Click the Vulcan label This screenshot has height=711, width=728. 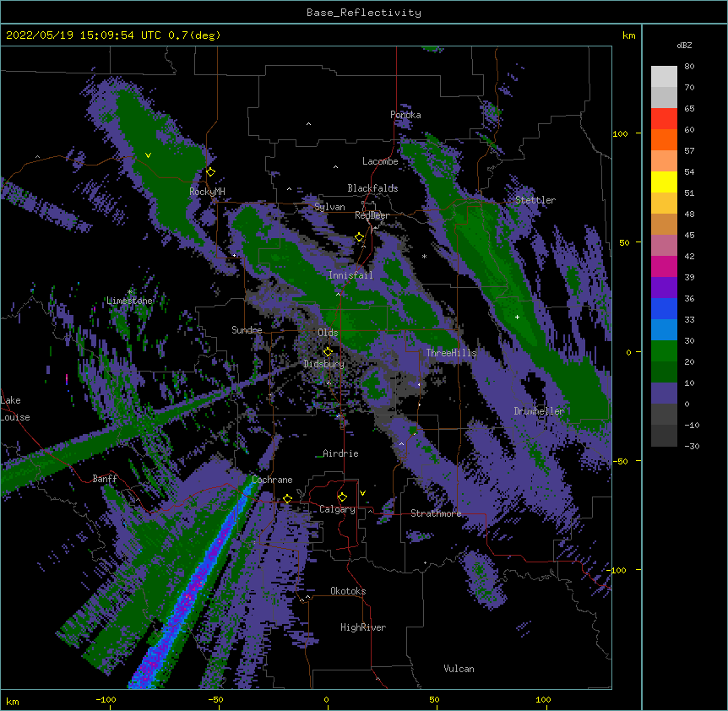pos(459,669)
